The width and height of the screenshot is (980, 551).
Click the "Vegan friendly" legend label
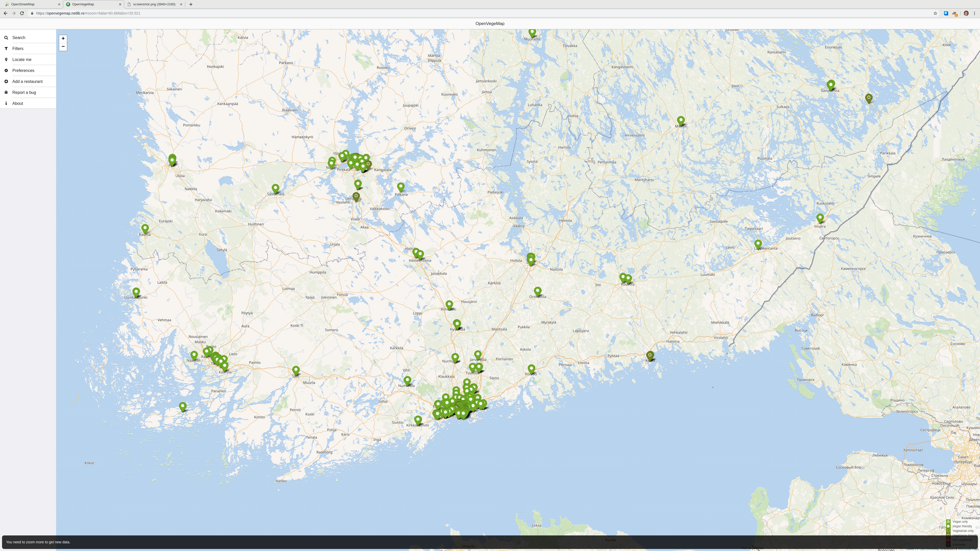coord(962,526)
